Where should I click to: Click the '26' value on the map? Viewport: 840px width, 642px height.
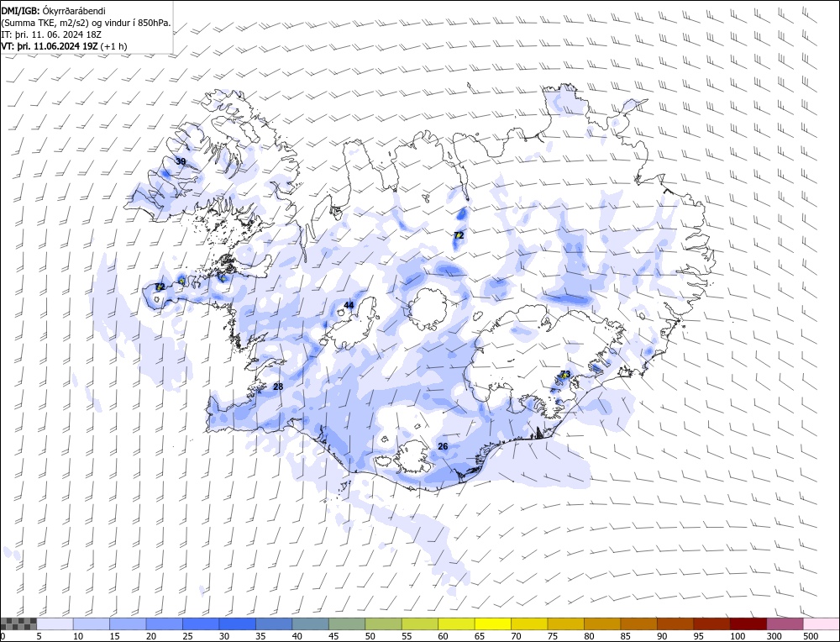coord(443,446)
